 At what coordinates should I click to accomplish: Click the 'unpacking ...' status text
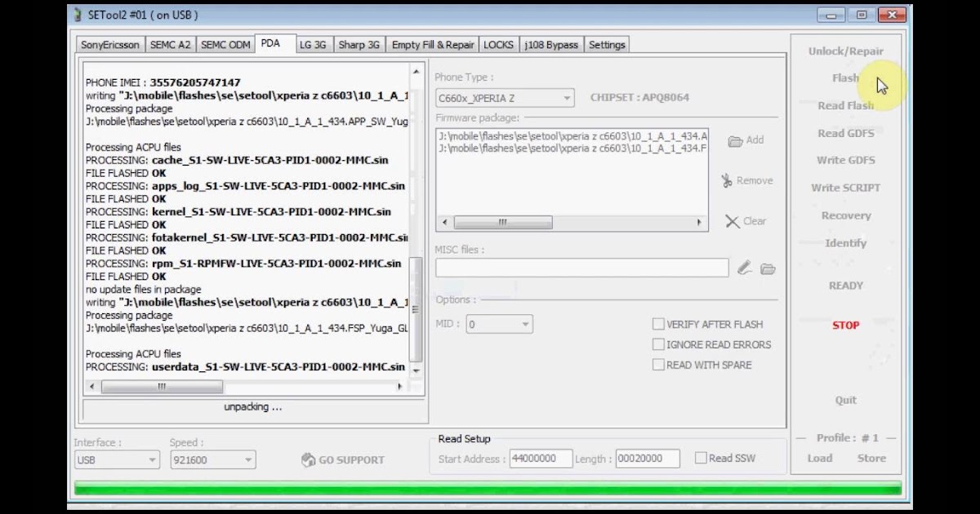pos(253,406)
